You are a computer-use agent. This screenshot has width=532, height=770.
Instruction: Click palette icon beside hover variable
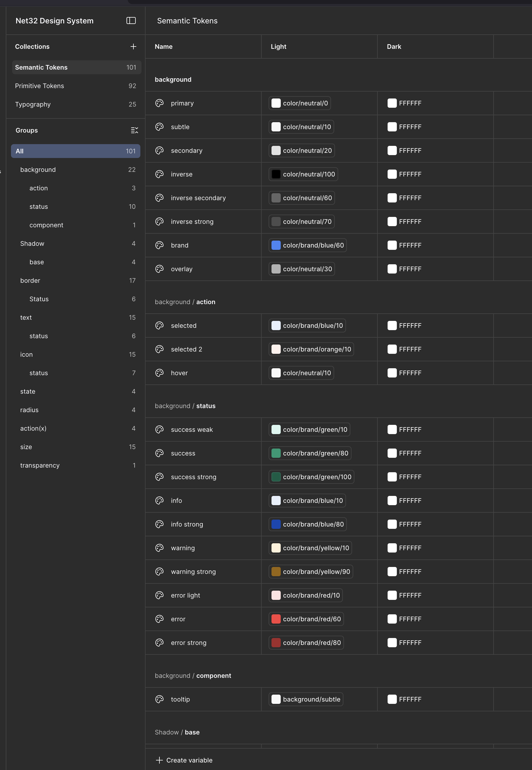(159, 373)
